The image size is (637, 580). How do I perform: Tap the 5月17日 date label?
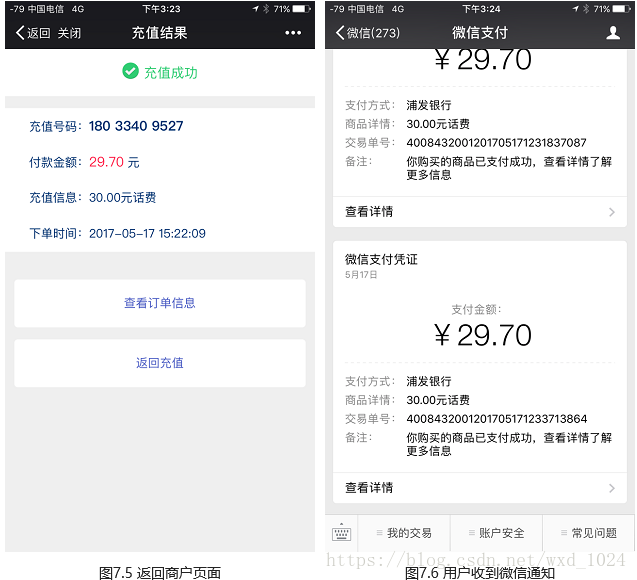click(x=361, y=275)
